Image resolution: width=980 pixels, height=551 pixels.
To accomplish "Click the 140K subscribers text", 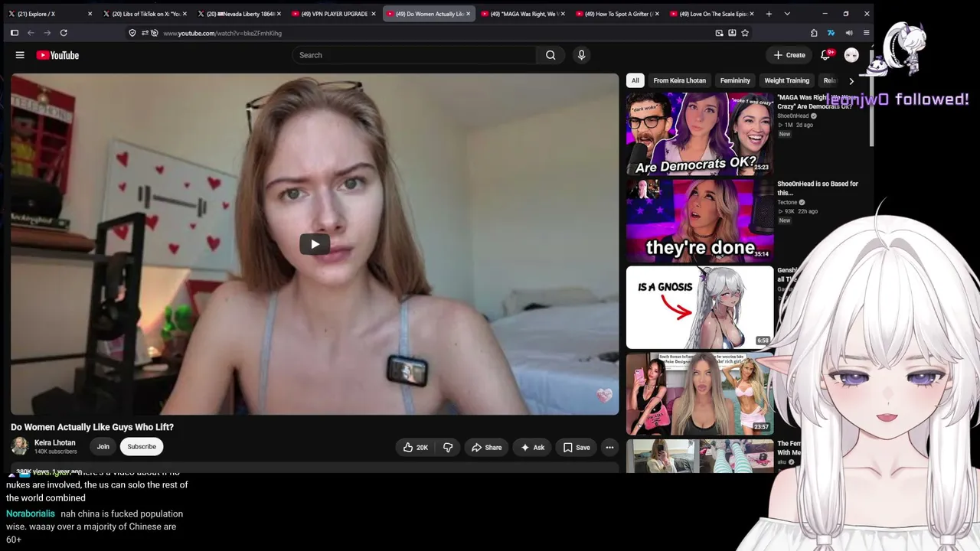I will click(x=56, y=452).
